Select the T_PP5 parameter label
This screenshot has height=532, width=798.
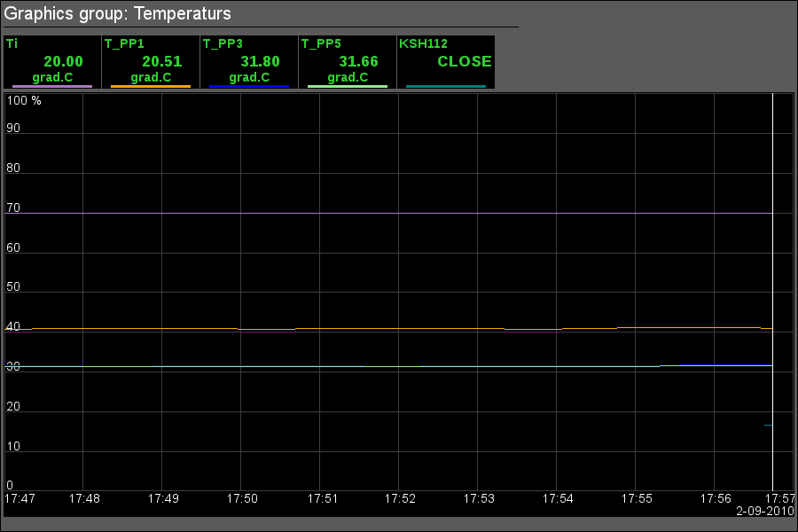(321, 43)
